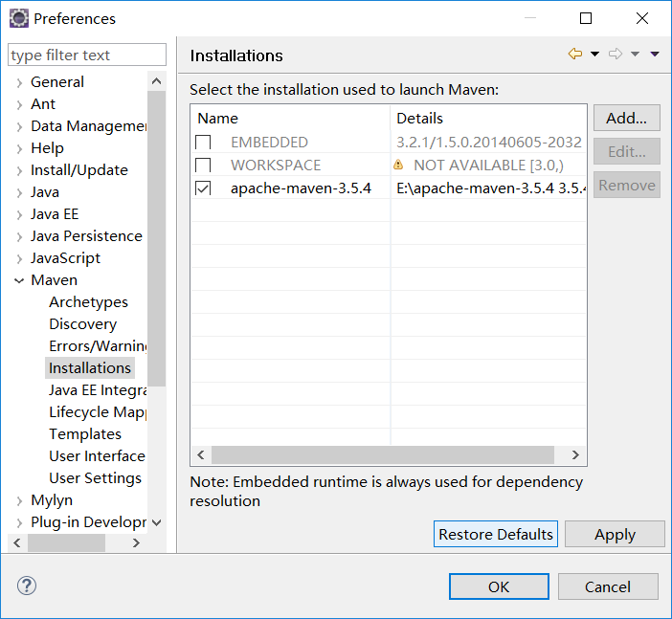Image resolution: width=672 pixels, height=619 pixels.
Task: Open User Interface preferences page
Action: coord(97,456)
